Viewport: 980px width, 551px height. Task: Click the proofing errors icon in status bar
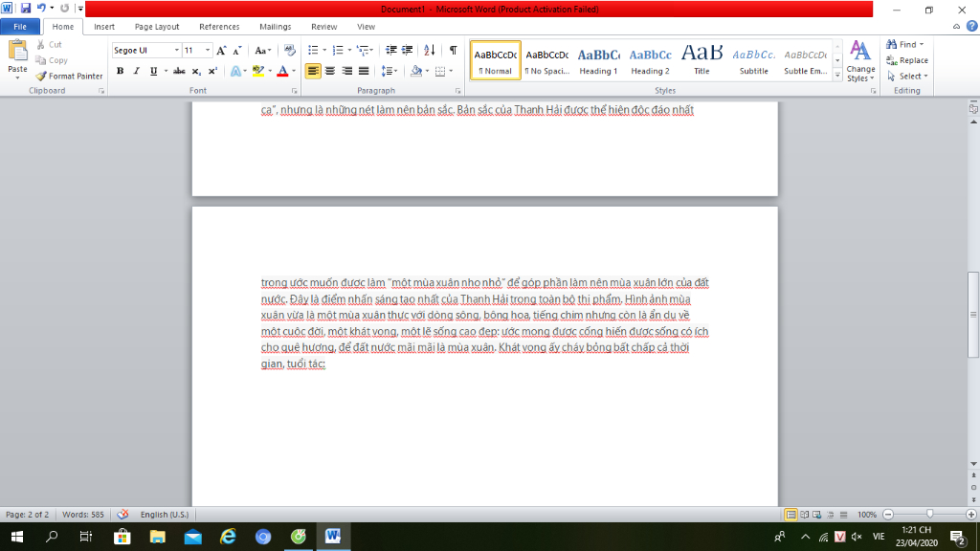122,514
